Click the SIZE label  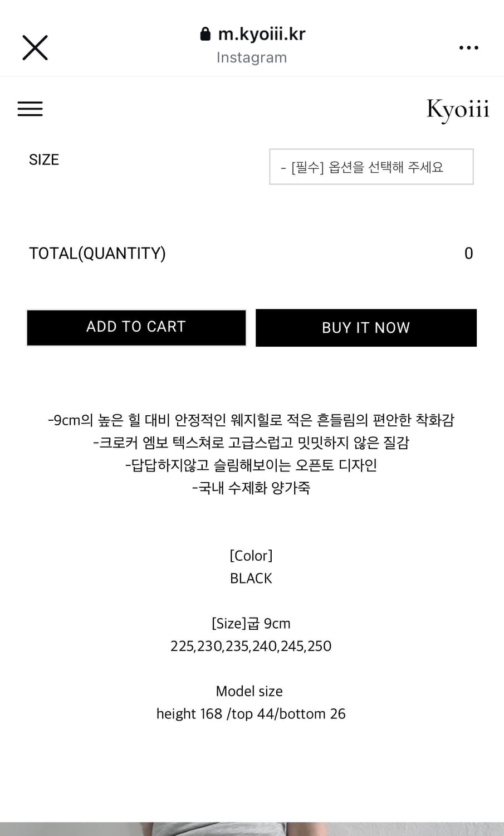pyautogui.click(x=44, y=160)
